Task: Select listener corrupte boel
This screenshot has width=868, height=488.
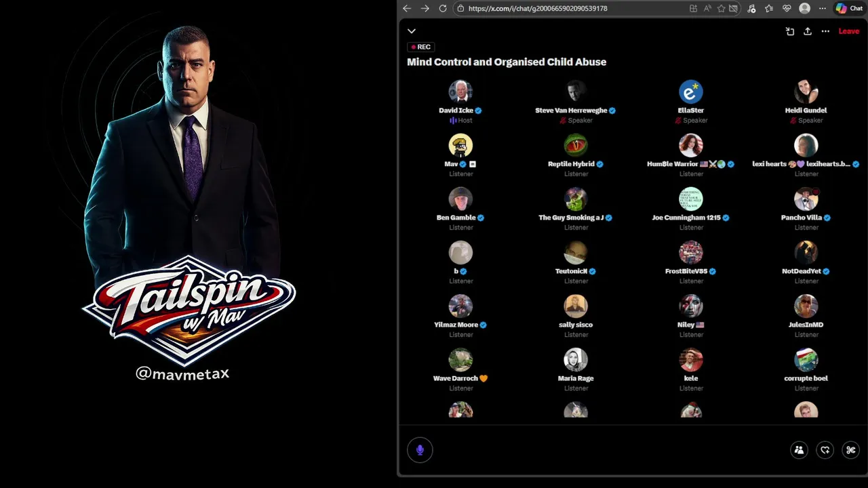Action: 806,369
